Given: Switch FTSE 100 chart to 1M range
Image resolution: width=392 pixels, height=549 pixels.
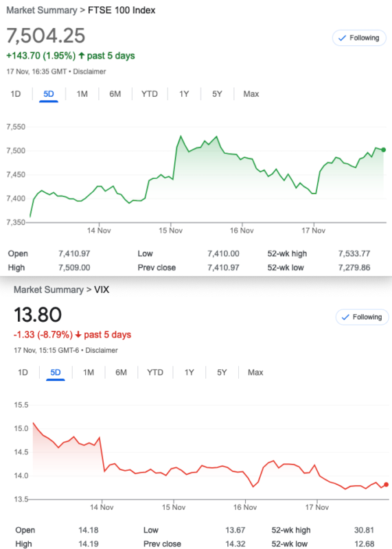Looking at the screenshot, I should pyautogui.click(x=82, y=94).
